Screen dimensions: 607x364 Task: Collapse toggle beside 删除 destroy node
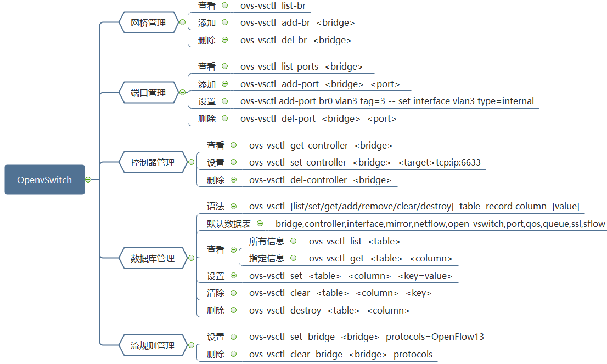234,310
